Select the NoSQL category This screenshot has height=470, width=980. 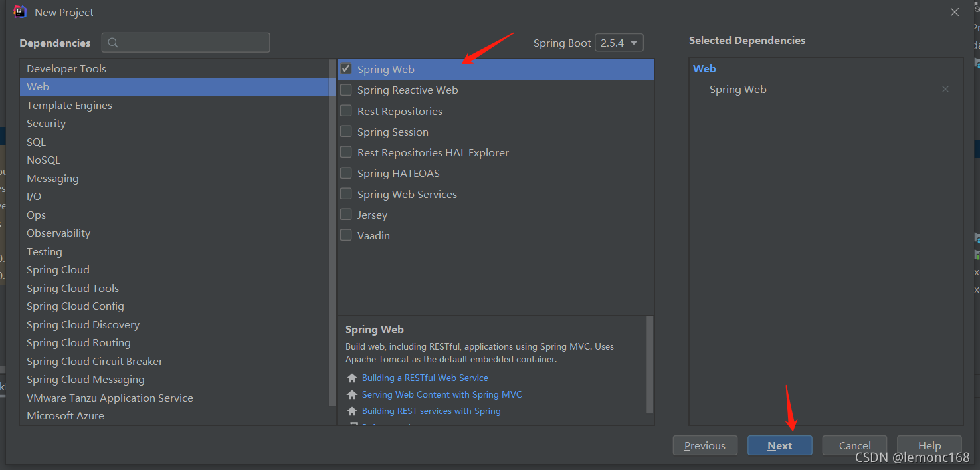tap(174, 160)
